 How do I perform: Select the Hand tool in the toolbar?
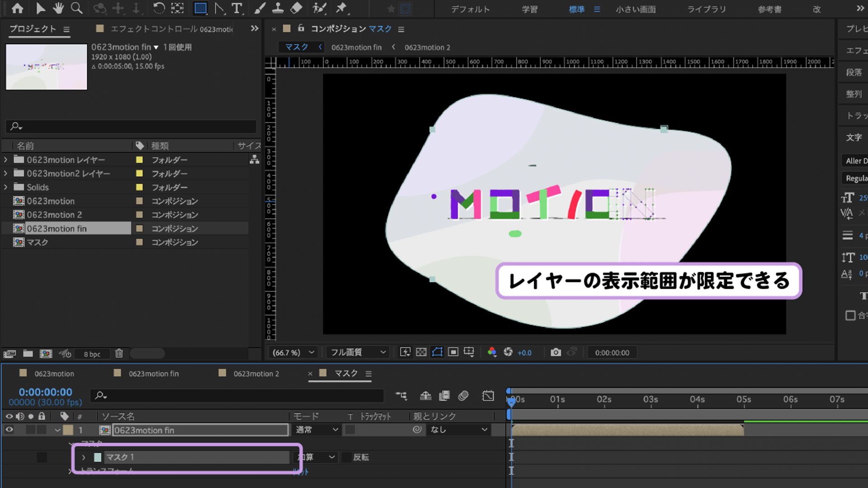pyautogui.click(x=59, y=8)
